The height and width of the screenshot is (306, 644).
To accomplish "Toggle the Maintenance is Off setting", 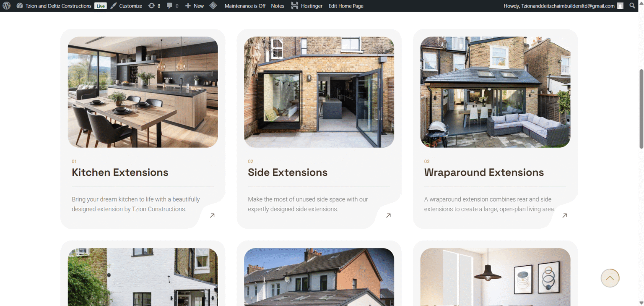I will pos(245,6).
